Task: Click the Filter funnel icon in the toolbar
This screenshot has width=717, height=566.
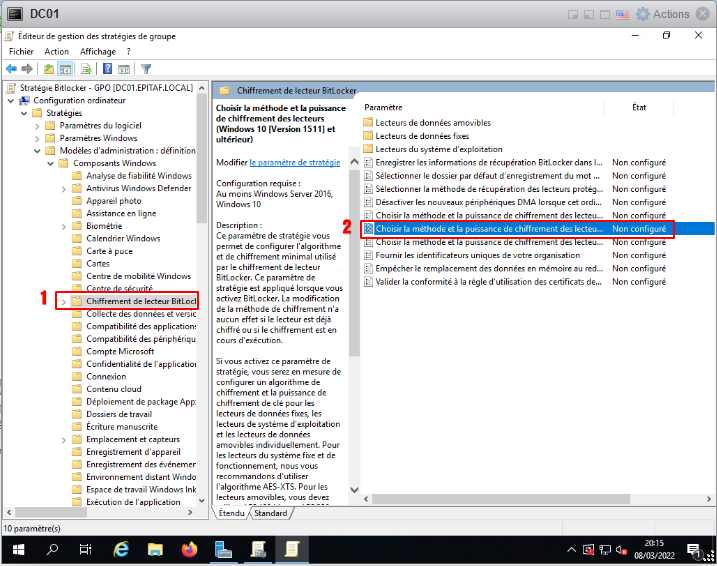Action: 146,69
